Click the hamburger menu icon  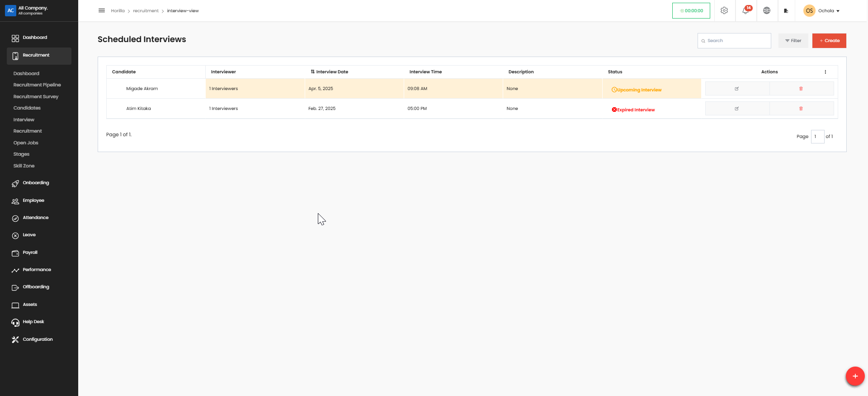[102, 10]
